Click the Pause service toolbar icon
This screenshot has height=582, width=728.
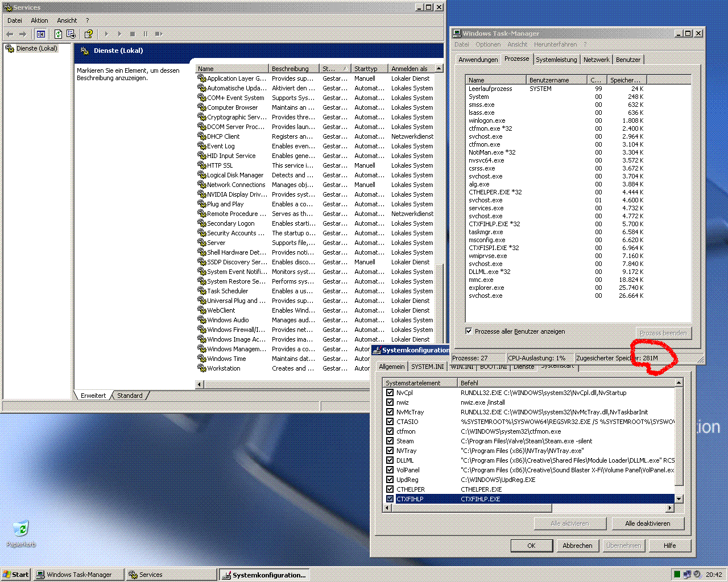pos(146,34)
